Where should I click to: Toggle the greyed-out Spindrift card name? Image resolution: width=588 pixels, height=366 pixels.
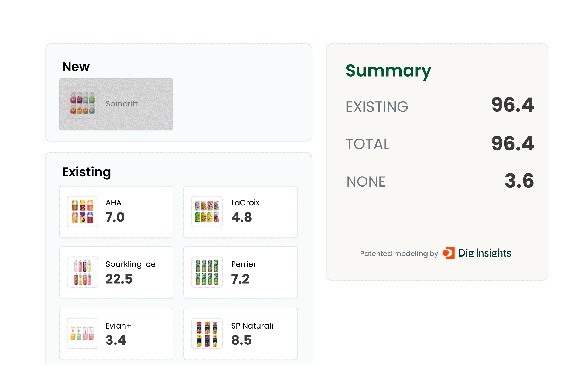click(x=122, y=104)
